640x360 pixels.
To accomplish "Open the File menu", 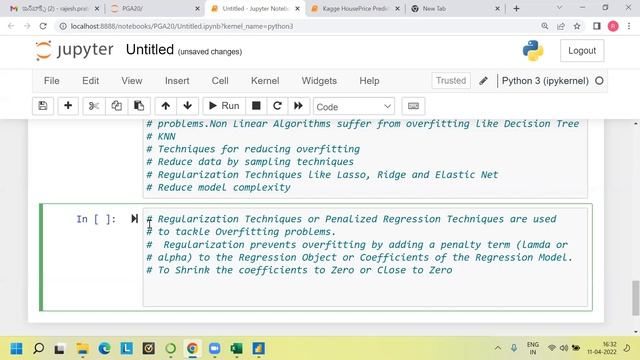I will pos(51,81).
